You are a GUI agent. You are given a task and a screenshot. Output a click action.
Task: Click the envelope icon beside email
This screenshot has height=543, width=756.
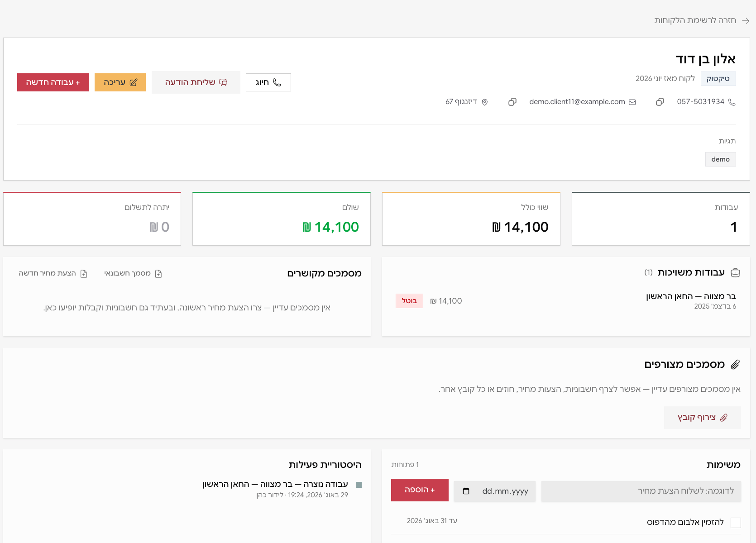pos(632,102)
